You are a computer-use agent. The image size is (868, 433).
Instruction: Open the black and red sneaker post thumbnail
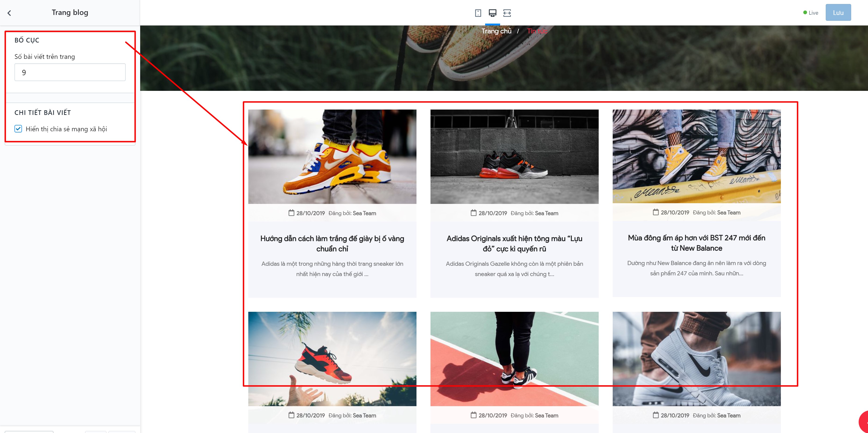click(x=514, y=156)
